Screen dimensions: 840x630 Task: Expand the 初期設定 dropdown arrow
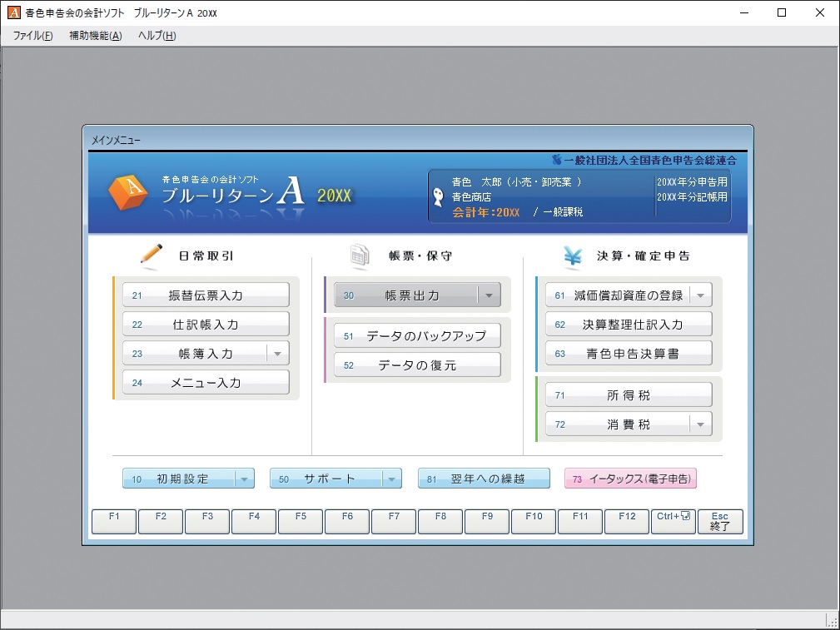coord(244,479)
